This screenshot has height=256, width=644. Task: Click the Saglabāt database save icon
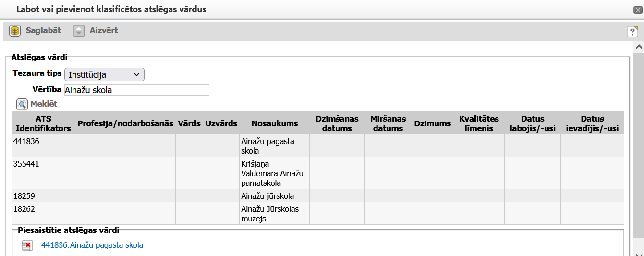coord(15,31)
